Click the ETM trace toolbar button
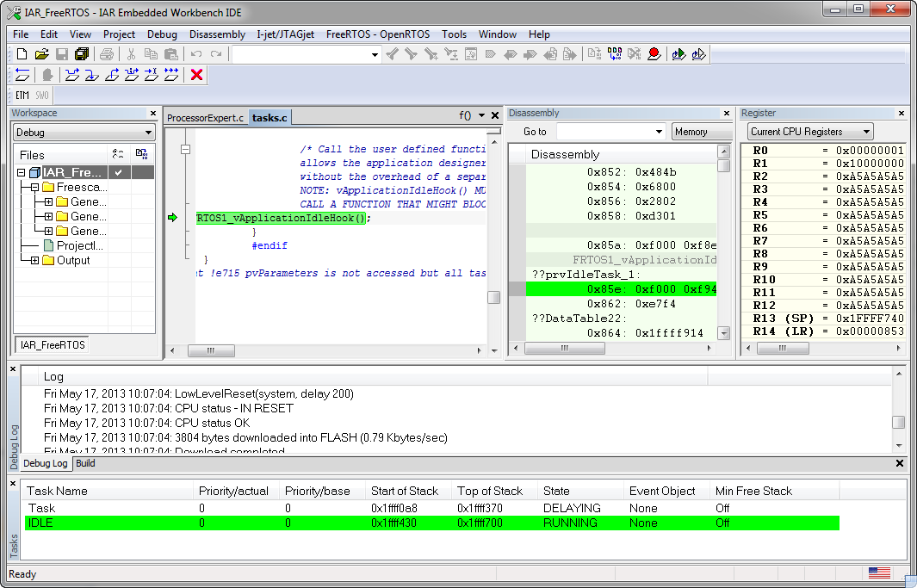This screenshot has height=588, width=917. (x=22, y=96)
